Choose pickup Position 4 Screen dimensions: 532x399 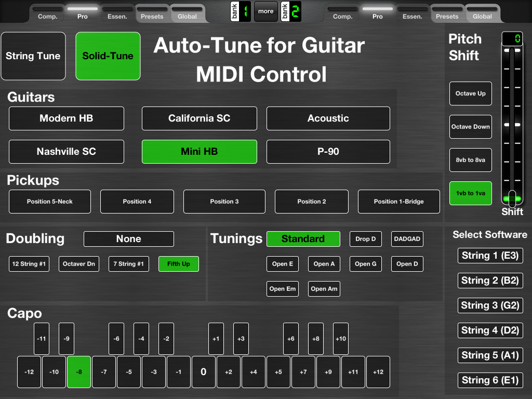click(x=137, y=202)
